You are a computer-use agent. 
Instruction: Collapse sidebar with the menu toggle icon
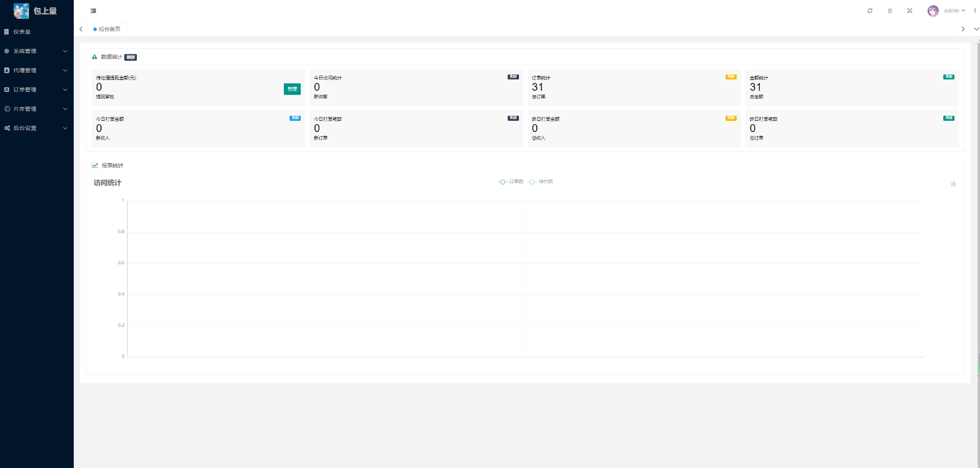tap(93, 11)
